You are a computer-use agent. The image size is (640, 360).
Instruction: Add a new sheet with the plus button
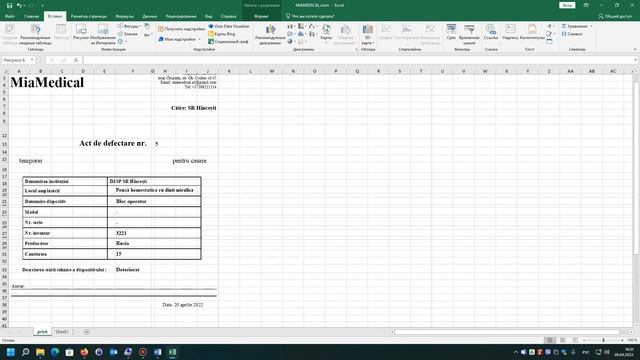(x=87, y=332)
